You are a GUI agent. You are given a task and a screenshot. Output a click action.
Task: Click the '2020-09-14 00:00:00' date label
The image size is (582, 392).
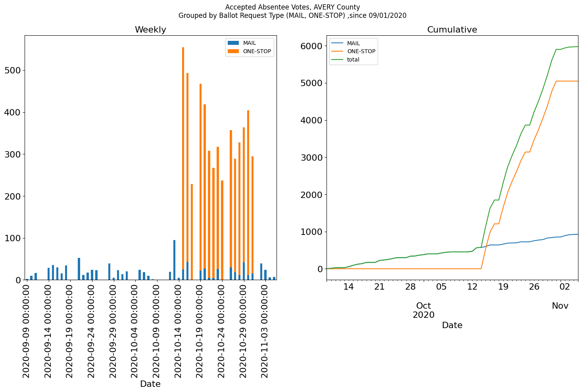point(48,331)
